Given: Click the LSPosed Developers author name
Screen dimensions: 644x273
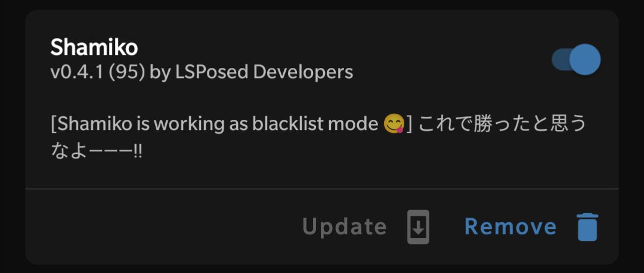Looking at the screenshot, I should coord(264,72).
